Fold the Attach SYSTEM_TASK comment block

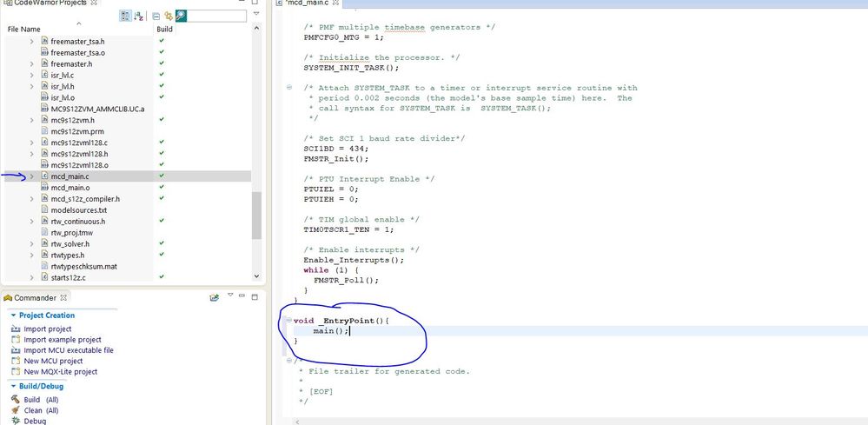(289, 88)
